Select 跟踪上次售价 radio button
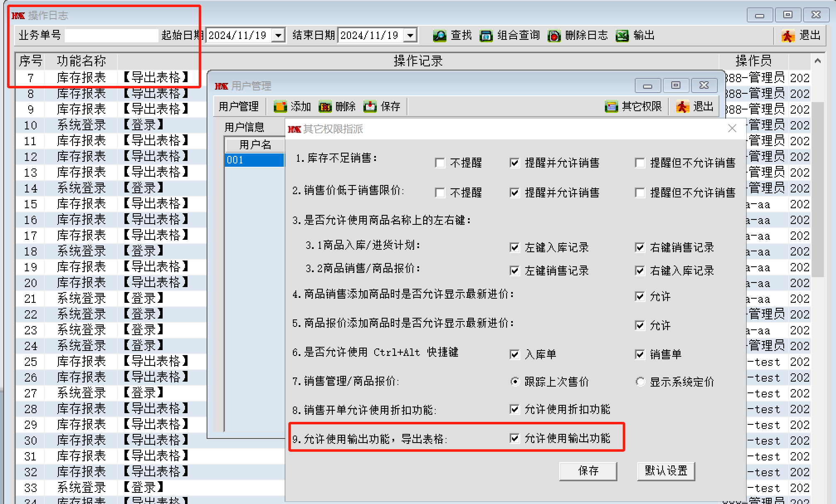836x504 pixels. 515,382
